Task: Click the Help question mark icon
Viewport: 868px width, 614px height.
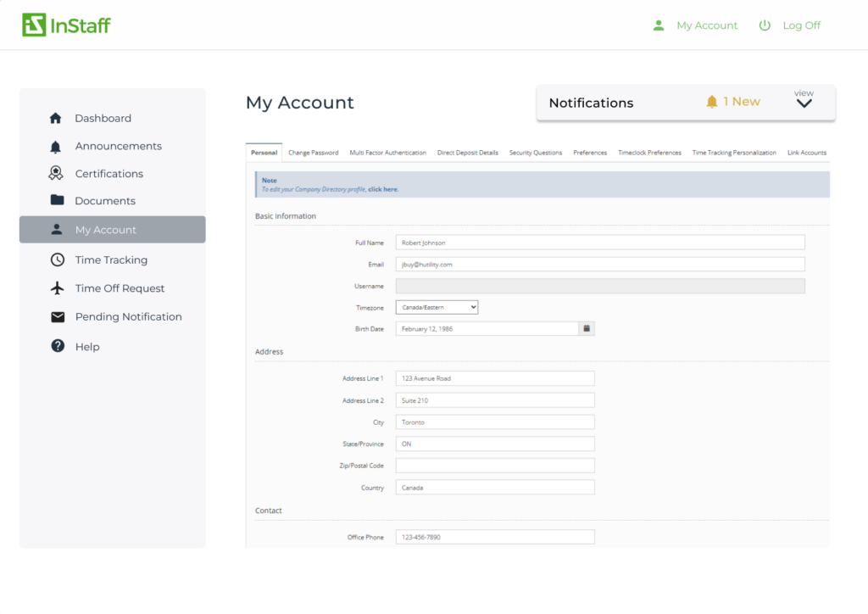Action: [58, 346]
